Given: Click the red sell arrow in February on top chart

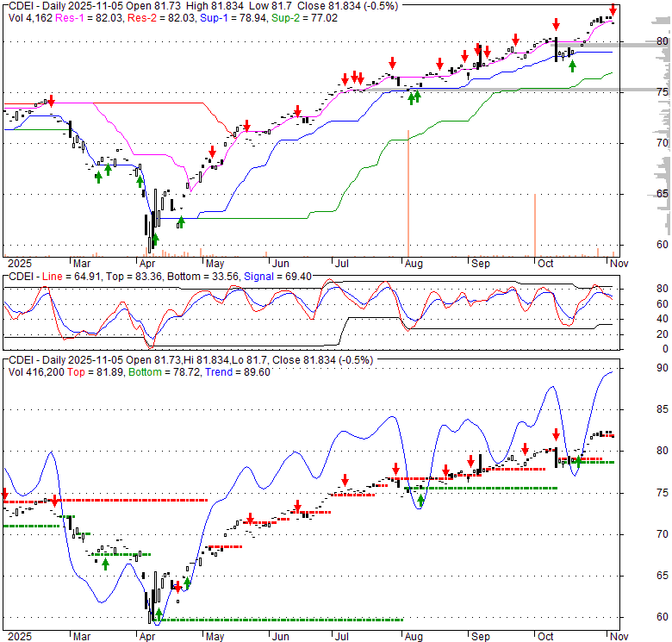Looking at the screenshot, I should click(51, 102).
